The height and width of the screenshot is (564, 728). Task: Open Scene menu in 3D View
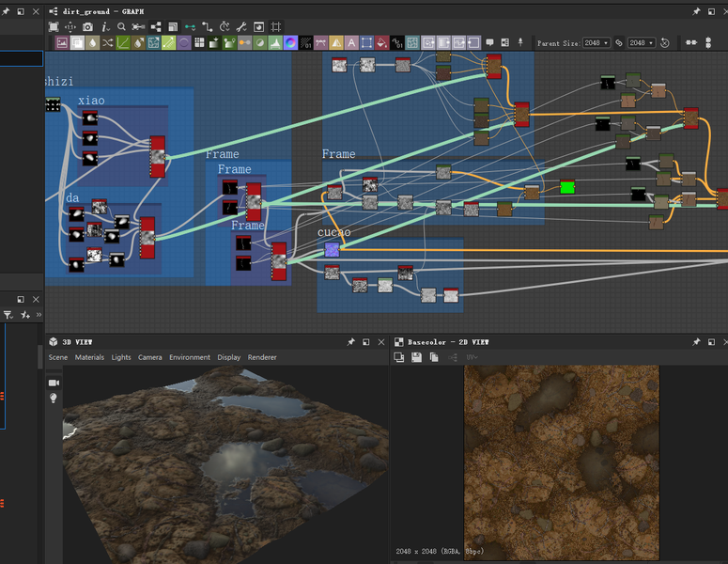pyautogui.click(x=58, y=357)
